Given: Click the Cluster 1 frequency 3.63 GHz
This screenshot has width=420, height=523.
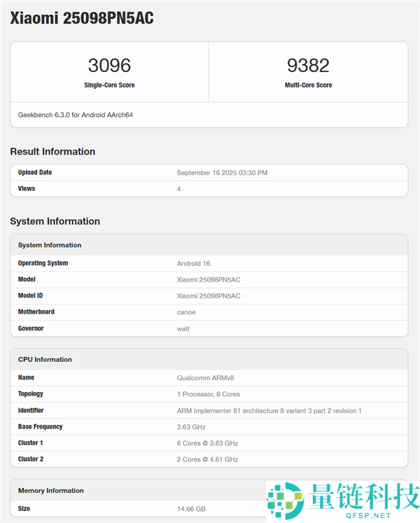Looking at the screenshot, I should coord(207,443).
